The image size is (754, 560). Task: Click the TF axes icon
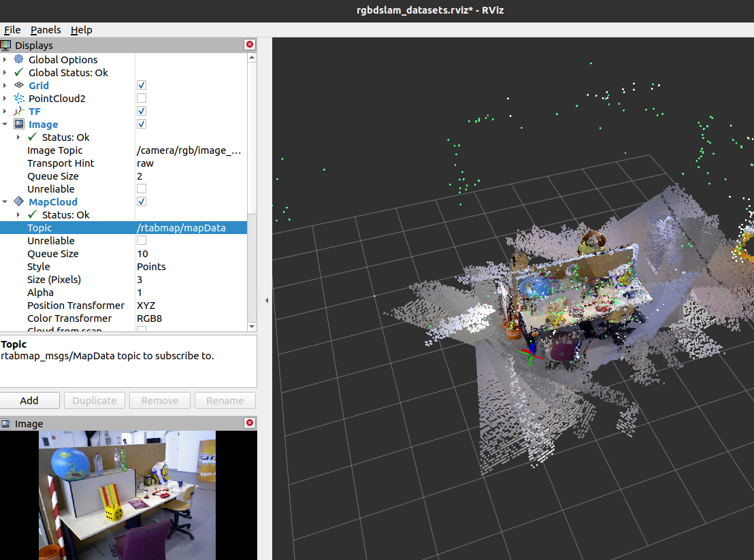coord(19,111)
